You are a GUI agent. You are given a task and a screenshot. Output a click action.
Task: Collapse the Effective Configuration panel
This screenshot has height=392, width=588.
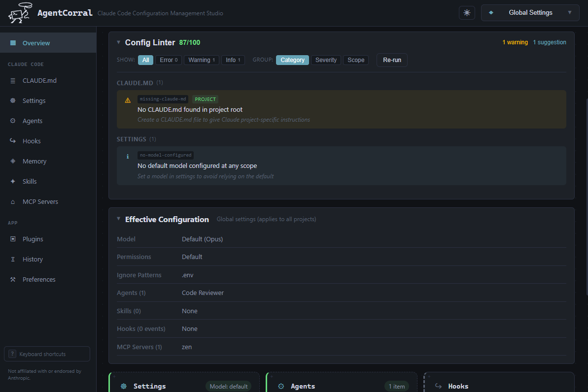pos(118,219)
